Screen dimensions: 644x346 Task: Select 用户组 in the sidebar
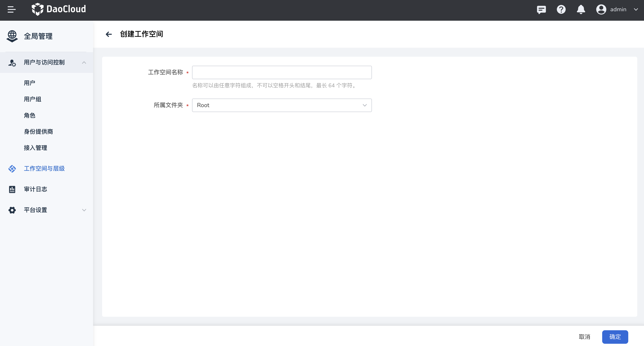33,99
